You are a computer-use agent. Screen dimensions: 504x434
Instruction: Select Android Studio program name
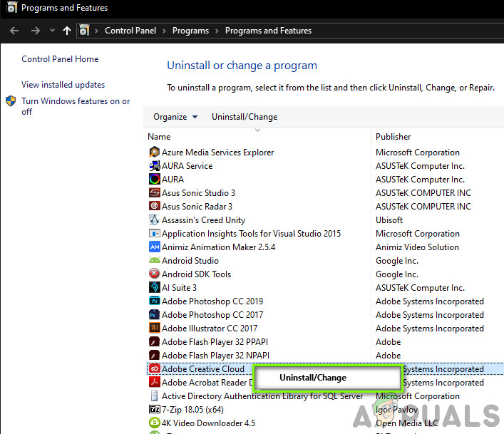(190, 261)
